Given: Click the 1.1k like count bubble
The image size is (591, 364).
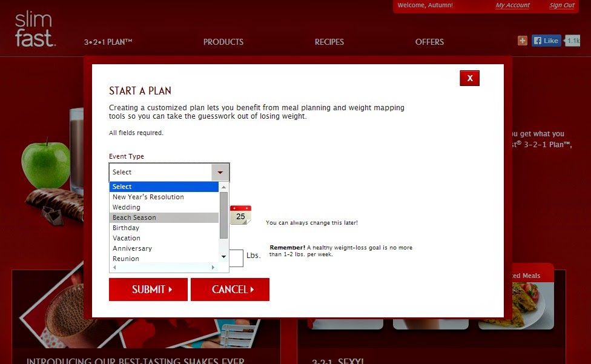Looking at the screenshot, I should point(573,41).
